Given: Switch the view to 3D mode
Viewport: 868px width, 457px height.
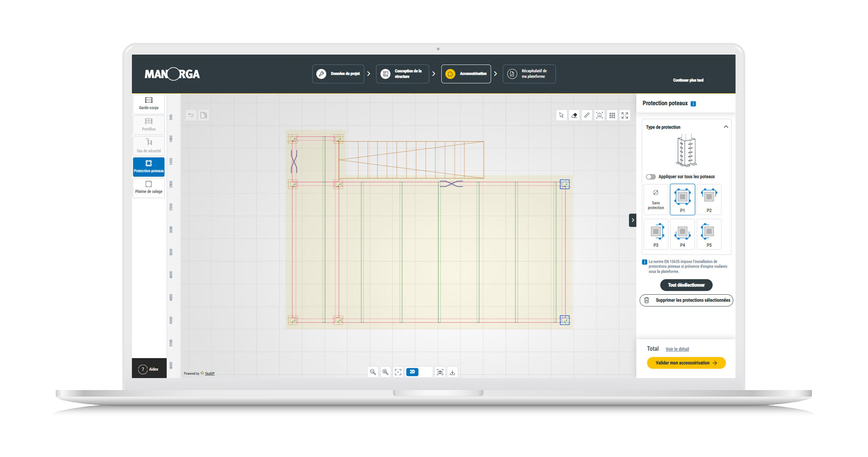Looking at the screenshot, I should pos(425,372).
